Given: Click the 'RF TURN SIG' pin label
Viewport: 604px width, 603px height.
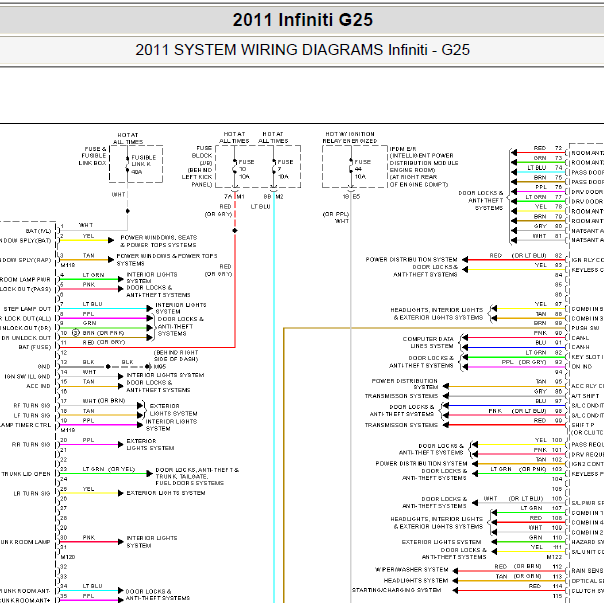Looking at the screenshot, I should (x=32, y=405).
